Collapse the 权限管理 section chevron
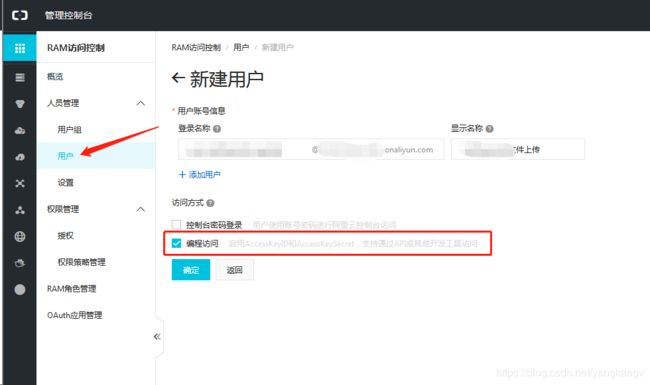This screenshot has width=650, height=385. click(x=141, y=209)
